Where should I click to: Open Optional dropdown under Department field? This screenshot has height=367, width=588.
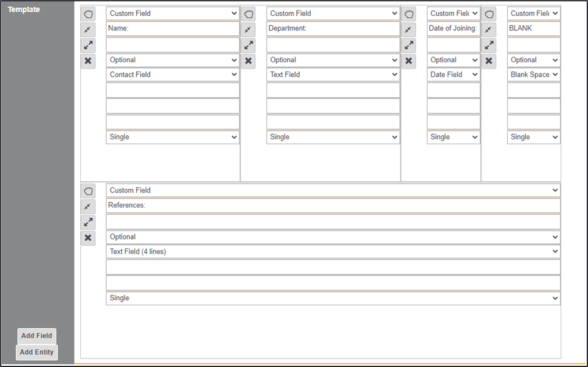333,60
